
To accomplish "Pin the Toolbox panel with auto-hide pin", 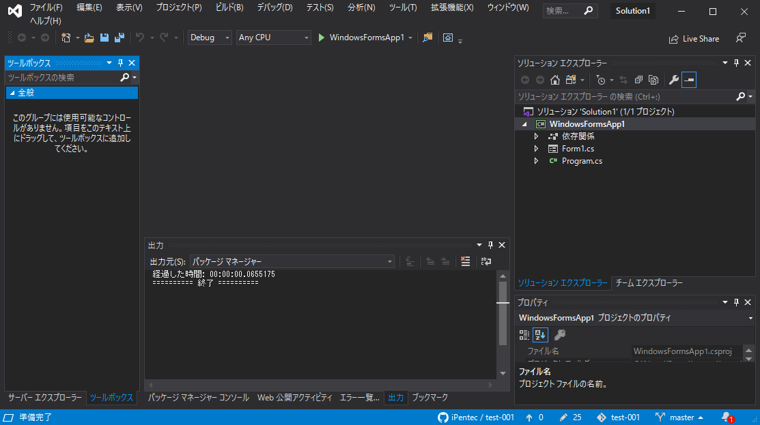I will click(121, 63).
